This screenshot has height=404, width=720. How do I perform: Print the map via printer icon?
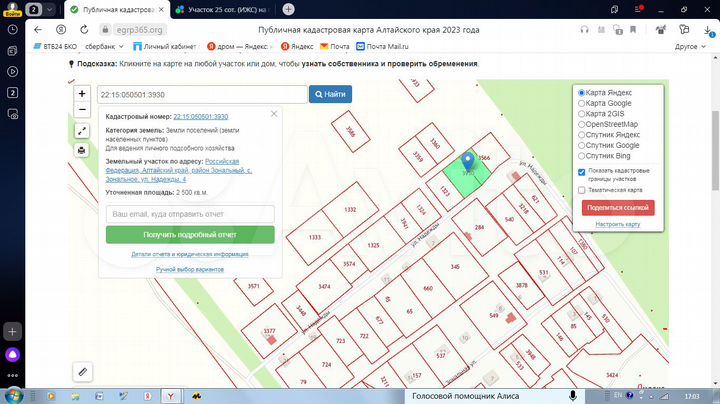point(82,150)
